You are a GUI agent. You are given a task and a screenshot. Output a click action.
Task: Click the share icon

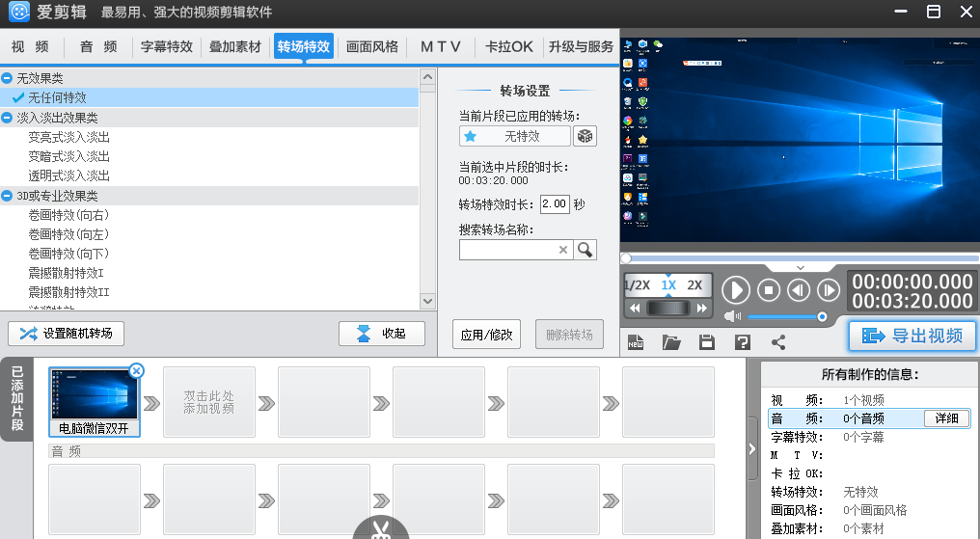(778, 342)
